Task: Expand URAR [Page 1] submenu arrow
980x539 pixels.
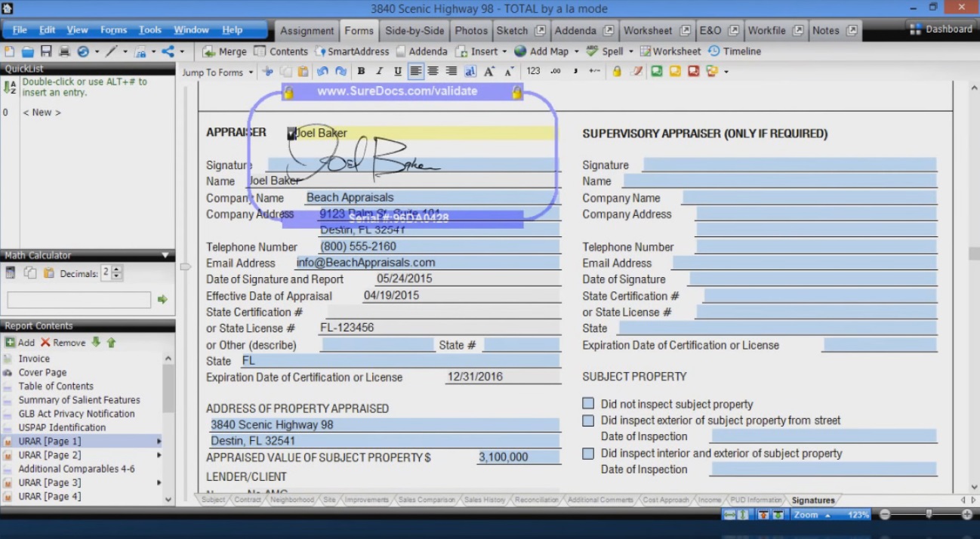Action: pos(159,441)
